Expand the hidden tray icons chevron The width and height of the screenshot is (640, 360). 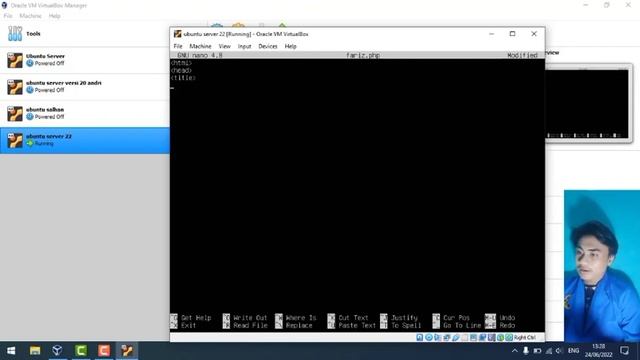(x=515, y=351)
